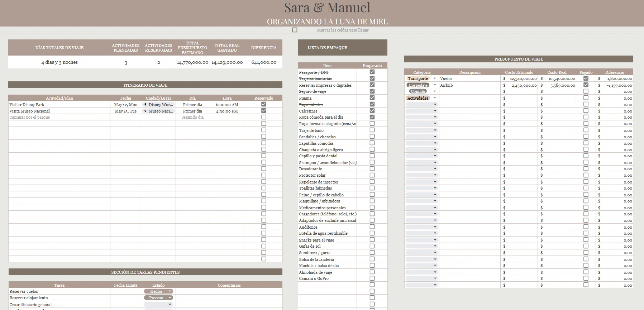Click the 'ITINERARIO DE VIAJE' header
644x310 pixels.
coord(145,85)
